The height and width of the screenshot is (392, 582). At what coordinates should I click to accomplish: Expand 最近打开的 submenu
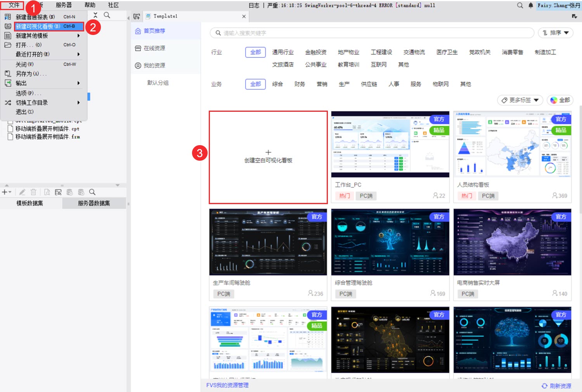[x=43, y=54]
